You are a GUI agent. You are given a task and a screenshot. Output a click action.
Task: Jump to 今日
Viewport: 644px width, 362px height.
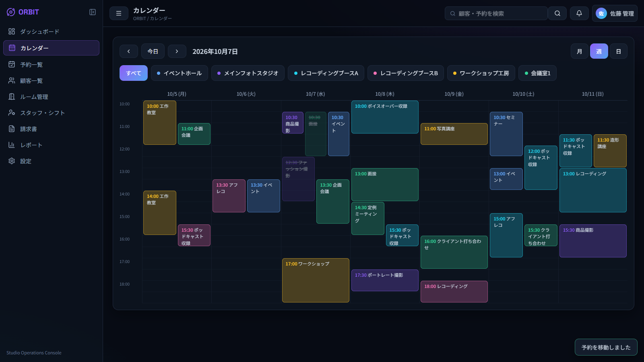tap(153, 51)
